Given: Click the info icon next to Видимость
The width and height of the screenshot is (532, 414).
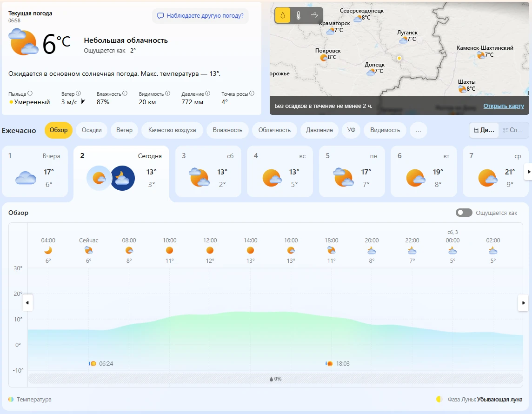Looking at the screenshot, I should click(x=167, y=93).
